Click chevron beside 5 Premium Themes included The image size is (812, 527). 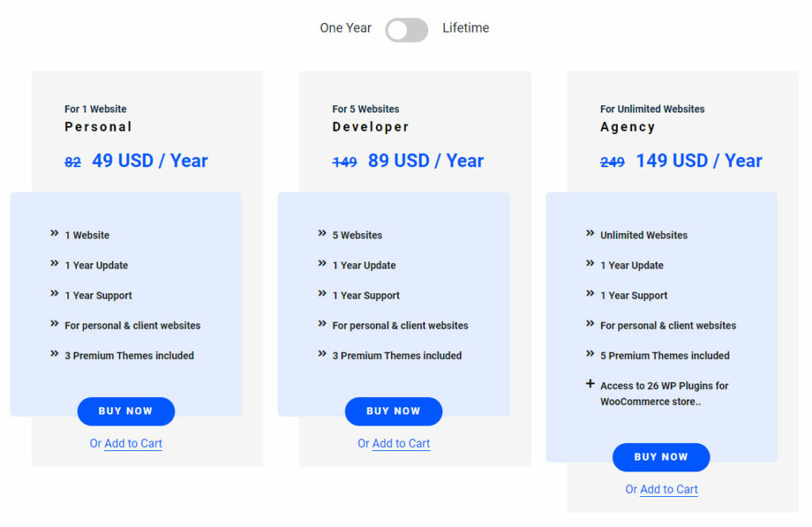tap(590, 353)
